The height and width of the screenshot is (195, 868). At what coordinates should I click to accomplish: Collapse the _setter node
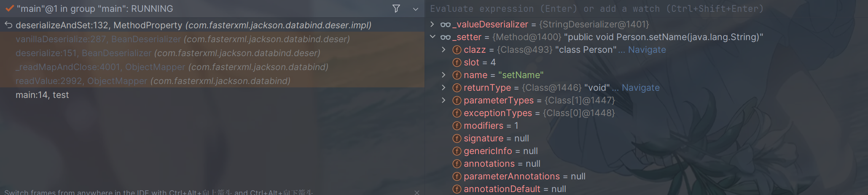coord(433,37)
